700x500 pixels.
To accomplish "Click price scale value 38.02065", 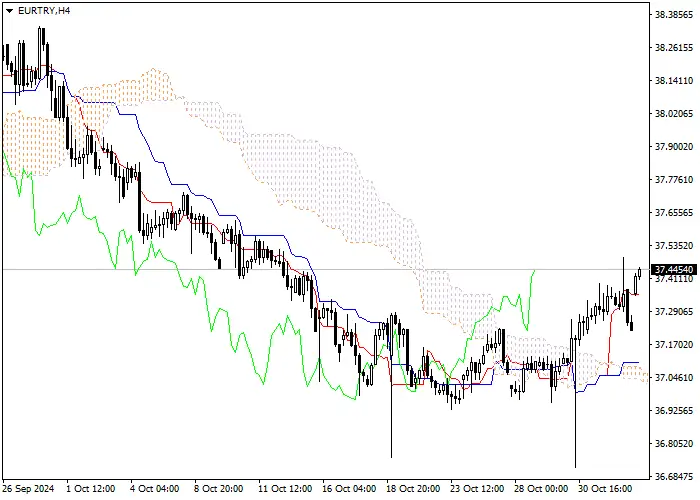I will point(674,113).
